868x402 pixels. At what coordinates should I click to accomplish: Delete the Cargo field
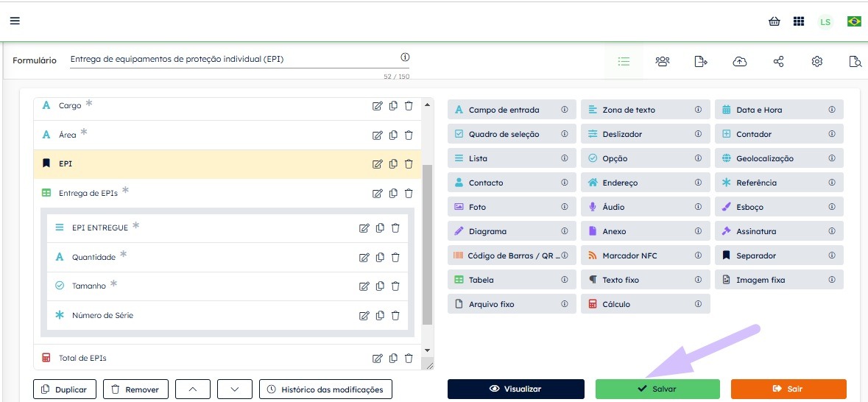(x=409, y=106)
